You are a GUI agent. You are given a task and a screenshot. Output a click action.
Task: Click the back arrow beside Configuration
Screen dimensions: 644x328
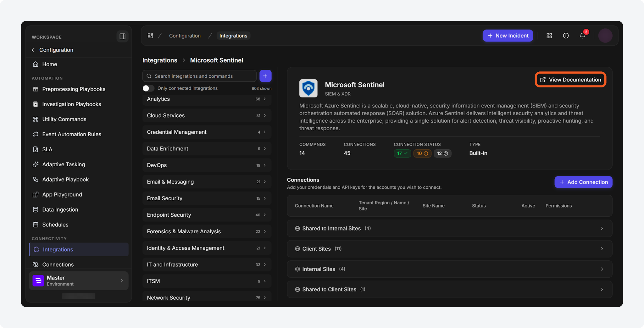coord(33,50)
